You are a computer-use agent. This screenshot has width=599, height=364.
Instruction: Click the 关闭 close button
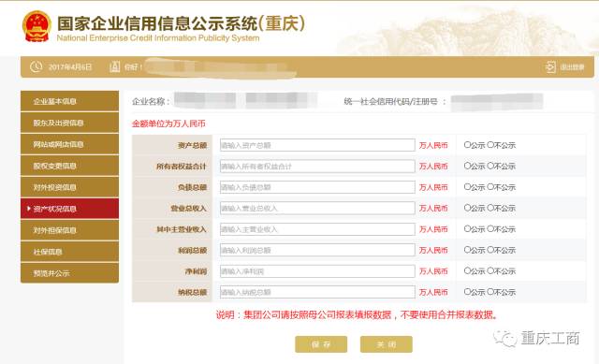tap(387, 344)
